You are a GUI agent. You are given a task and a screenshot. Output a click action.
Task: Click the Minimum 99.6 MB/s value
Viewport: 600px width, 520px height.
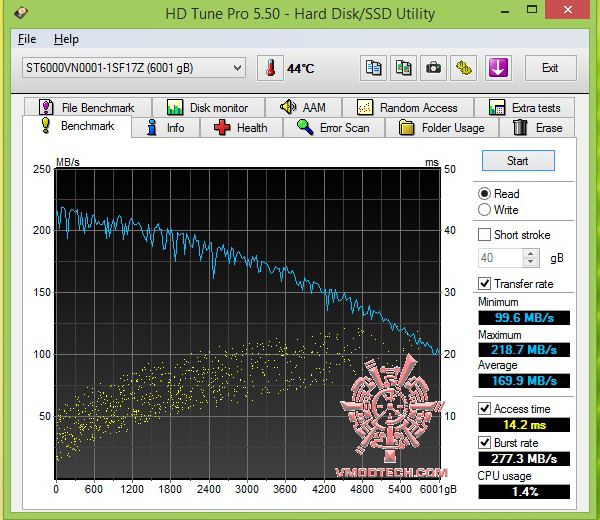point(524,318)
